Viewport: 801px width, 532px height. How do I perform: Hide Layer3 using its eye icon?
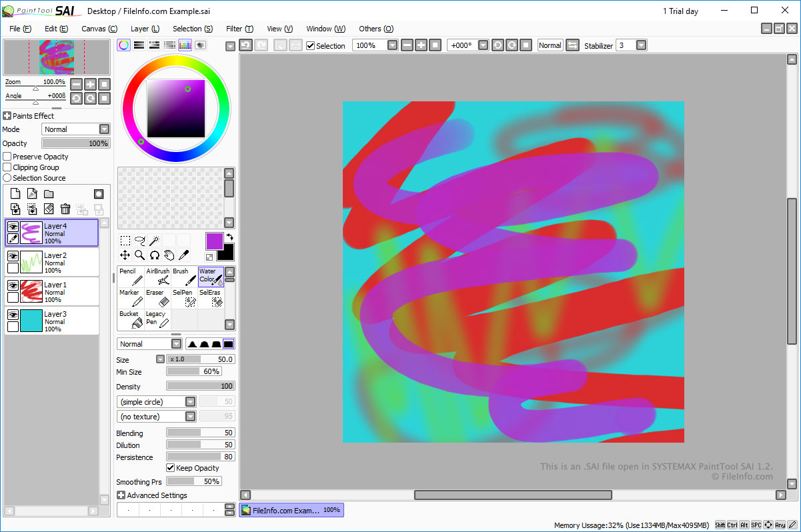pos(13,315)
